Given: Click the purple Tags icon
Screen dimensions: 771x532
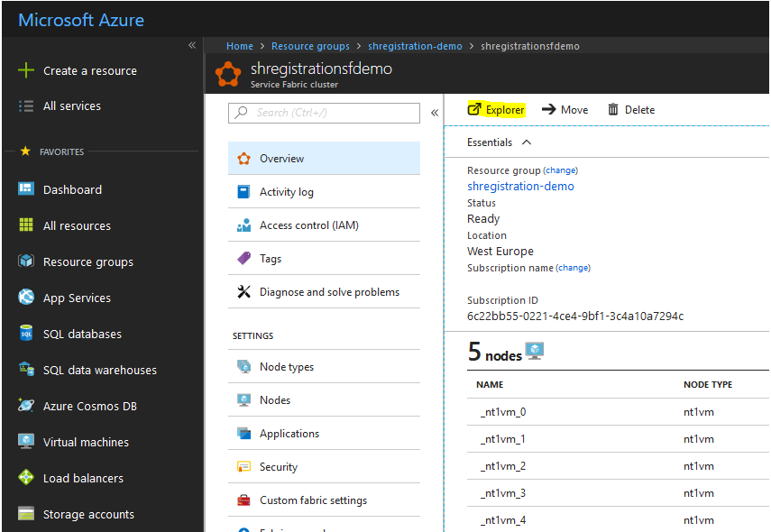Looking at the screenshot, I should 243,258.
